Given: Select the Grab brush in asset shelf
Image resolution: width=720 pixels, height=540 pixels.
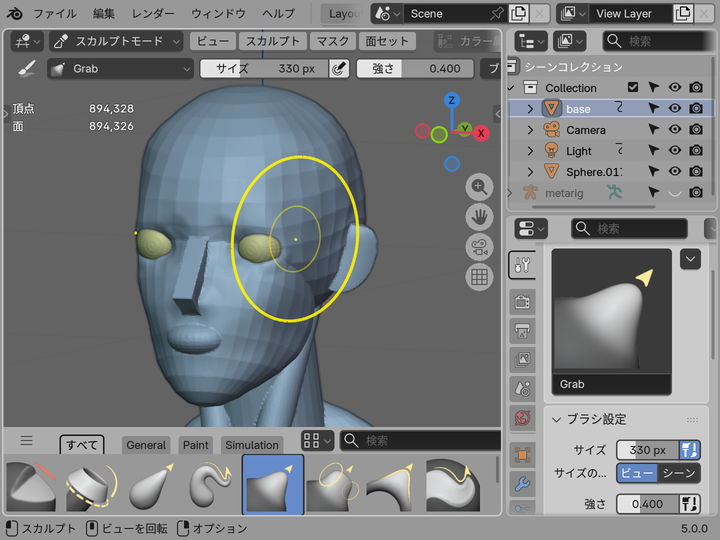Looking at the screenshot, I should click(x=273, y=484).
